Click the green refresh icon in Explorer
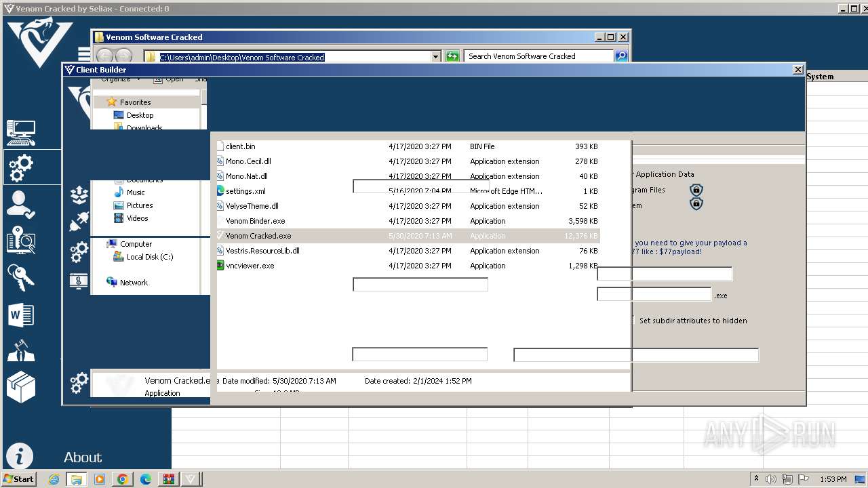 [452, 56]
